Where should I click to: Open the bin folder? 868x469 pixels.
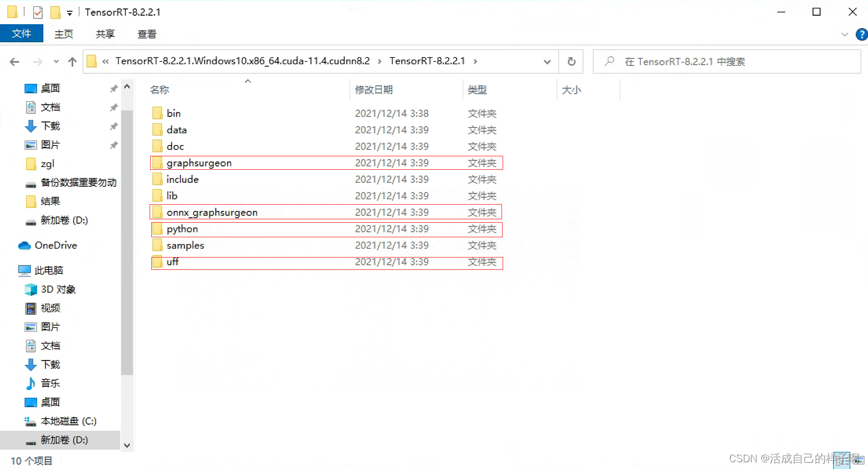pos(174,113)
